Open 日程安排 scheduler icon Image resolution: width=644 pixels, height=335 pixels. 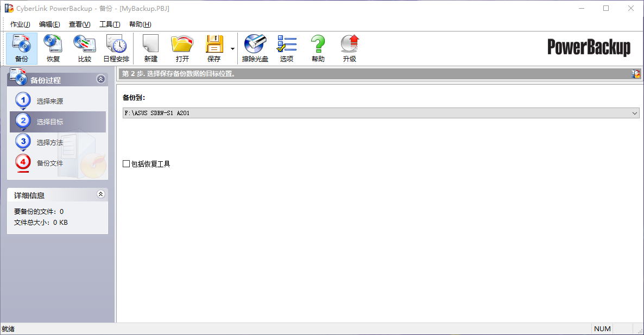click(116, 48)
